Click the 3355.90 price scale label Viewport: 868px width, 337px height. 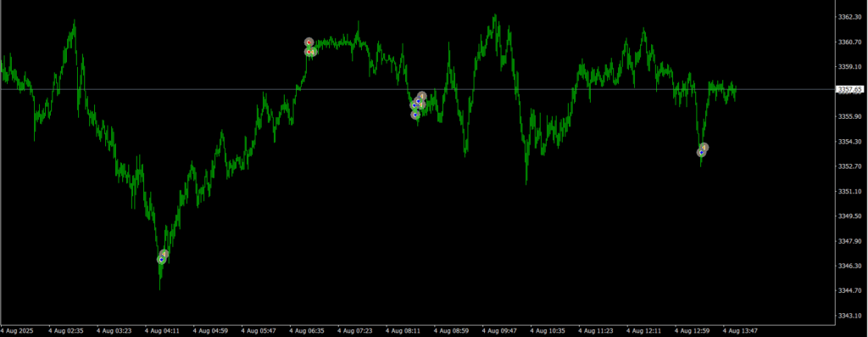tap(849, 117)
